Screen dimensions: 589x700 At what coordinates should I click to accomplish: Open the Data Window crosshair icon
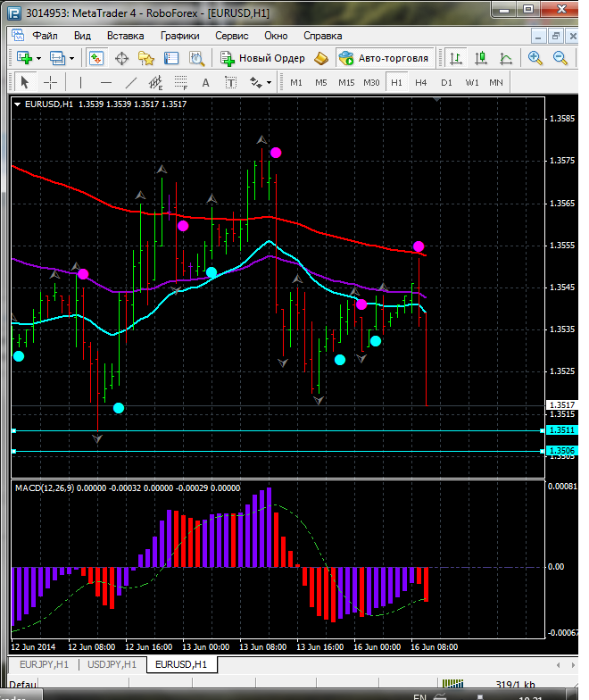(121, 58)
